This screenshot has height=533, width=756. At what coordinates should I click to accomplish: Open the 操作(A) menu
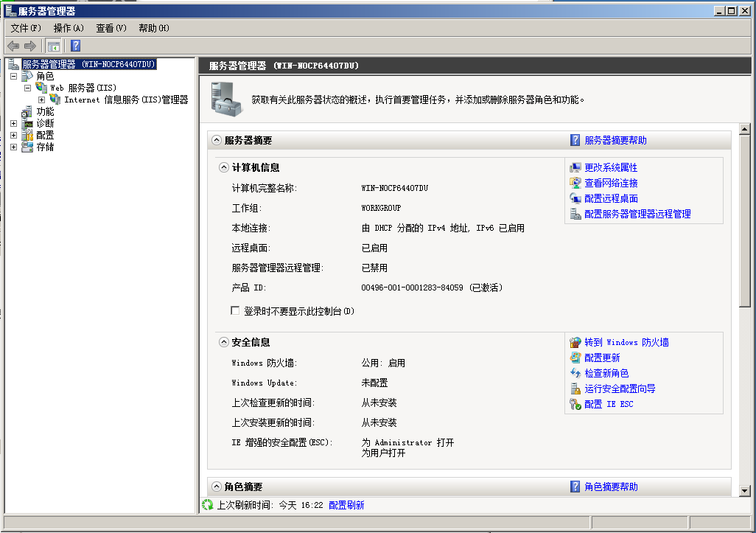(69, 28)
